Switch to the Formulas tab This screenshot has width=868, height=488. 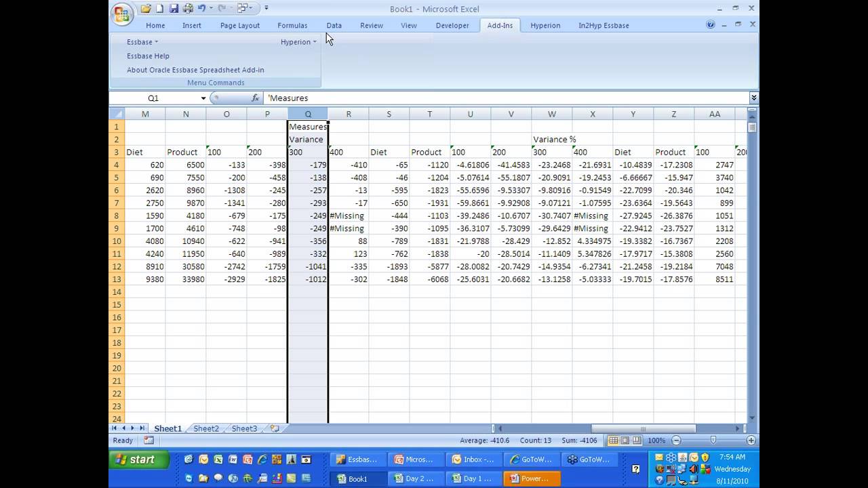[x=292, y=25]
